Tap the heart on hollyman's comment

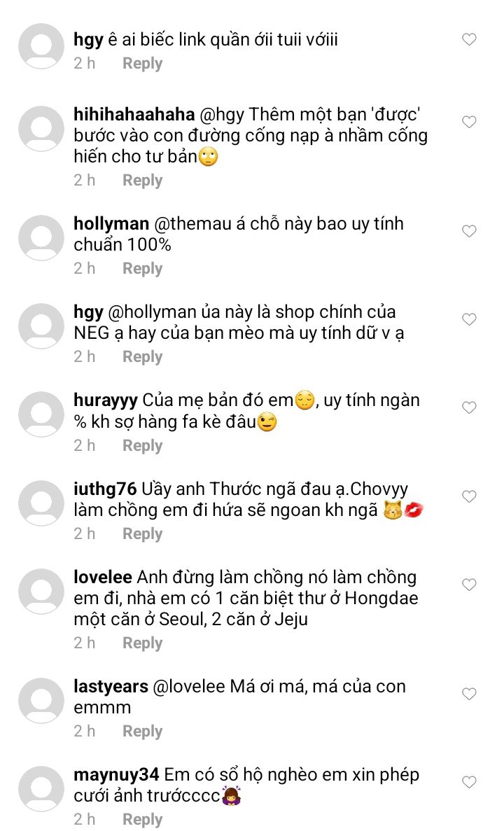point(469,231)
